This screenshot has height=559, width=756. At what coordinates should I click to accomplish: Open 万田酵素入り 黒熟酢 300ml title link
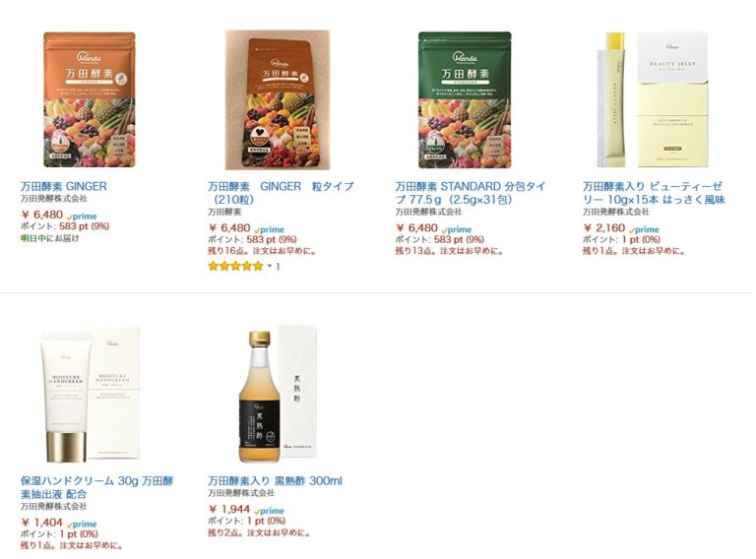pyautogui.click(x=275, y=481)
